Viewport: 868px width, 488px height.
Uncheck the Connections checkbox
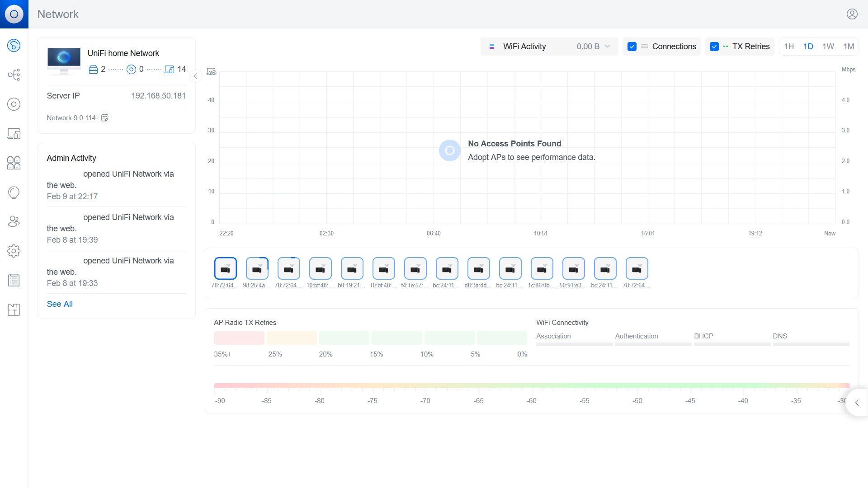click(632, 47)
